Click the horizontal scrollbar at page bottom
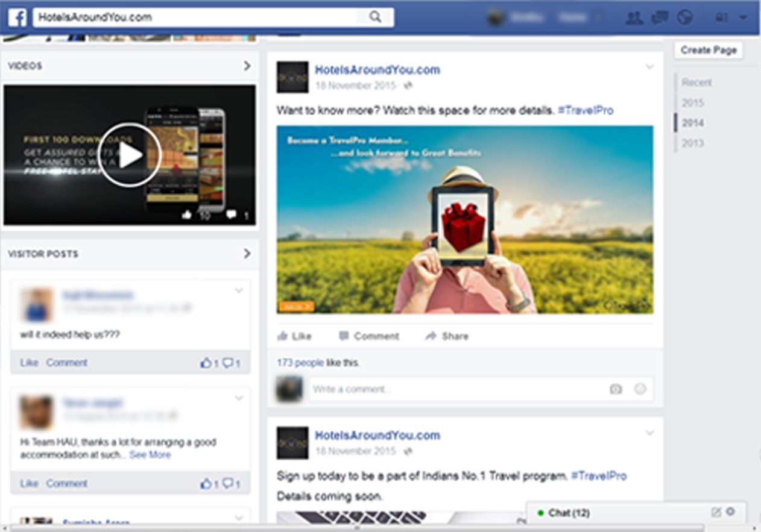Viewport: 761px width, 532px height. coord(356,528)
